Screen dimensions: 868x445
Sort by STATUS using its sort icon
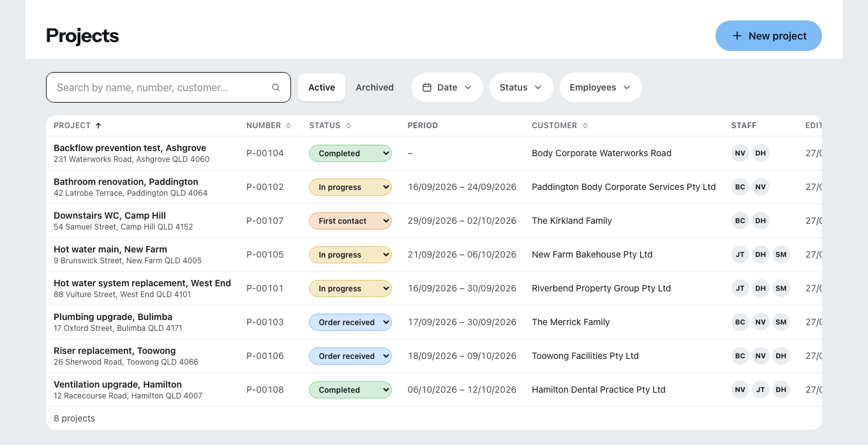348,126
